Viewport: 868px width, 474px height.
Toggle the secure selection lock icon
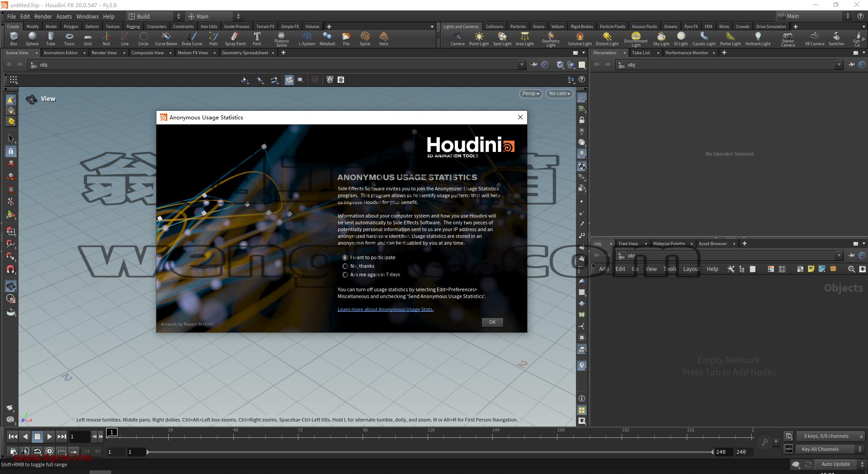[x=11, y=152]
